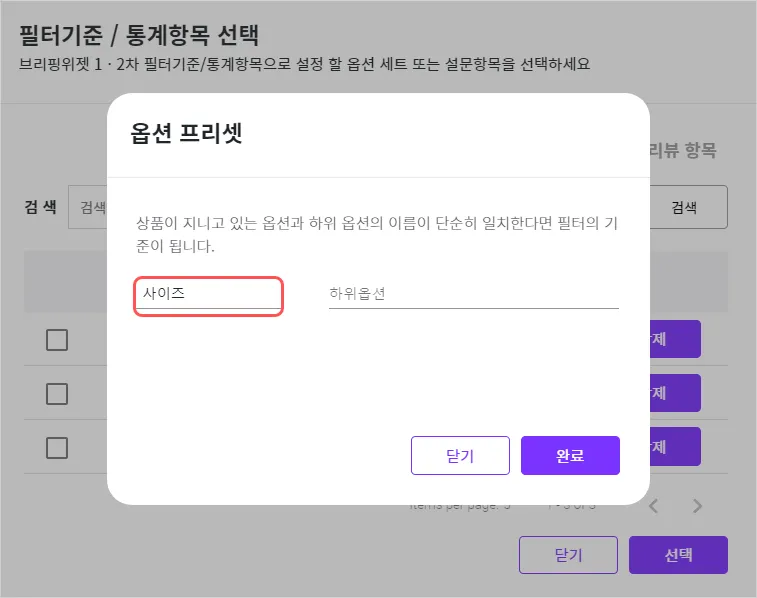Check the first row checkbox

57,340
